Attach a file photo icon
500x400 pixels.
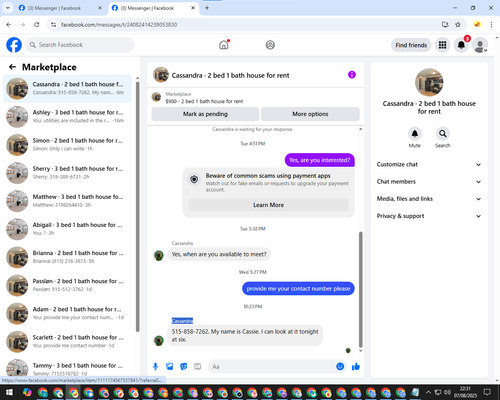[169, 367]
